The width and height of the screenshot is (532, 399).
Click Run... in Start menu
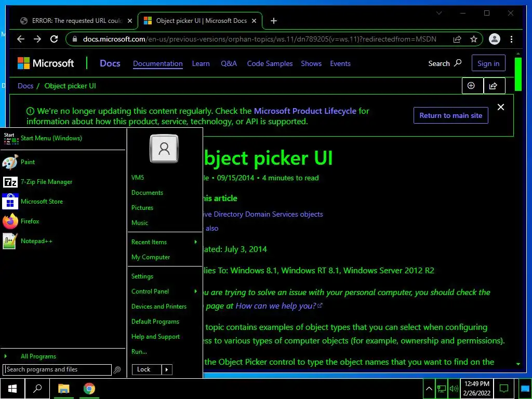click(x=139, y=352)
